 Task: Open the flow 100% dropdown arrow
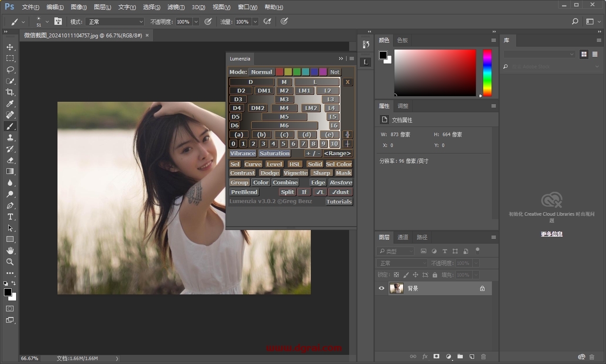(255, 22)
